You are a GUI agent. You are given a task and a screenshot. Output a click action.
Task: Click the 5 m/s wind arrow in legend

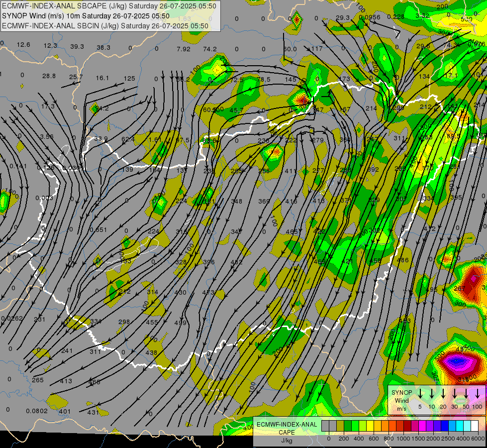pyautogui.click(x=420, y=394)
